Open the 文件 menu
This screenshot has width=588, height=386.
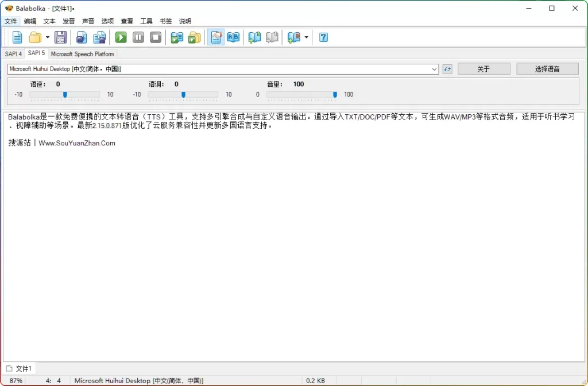click(x=11, y=21)
